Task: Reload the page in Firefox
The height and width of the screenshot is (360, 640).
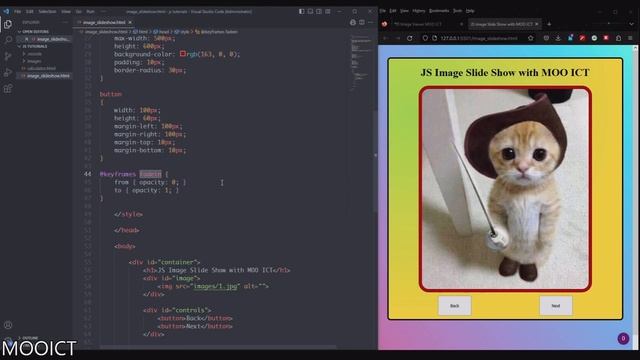Action: click(x=410, y=38)
